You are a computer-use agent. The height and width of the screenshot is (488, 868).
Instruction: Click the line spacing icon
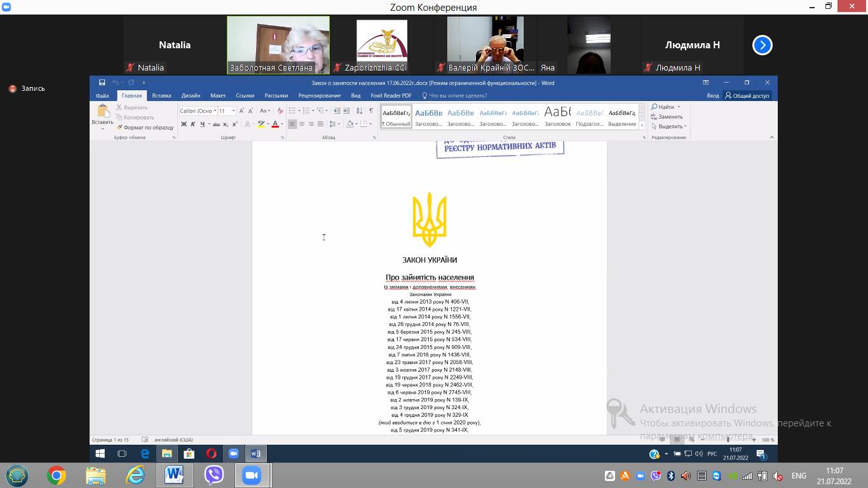(x=333, y=124)
